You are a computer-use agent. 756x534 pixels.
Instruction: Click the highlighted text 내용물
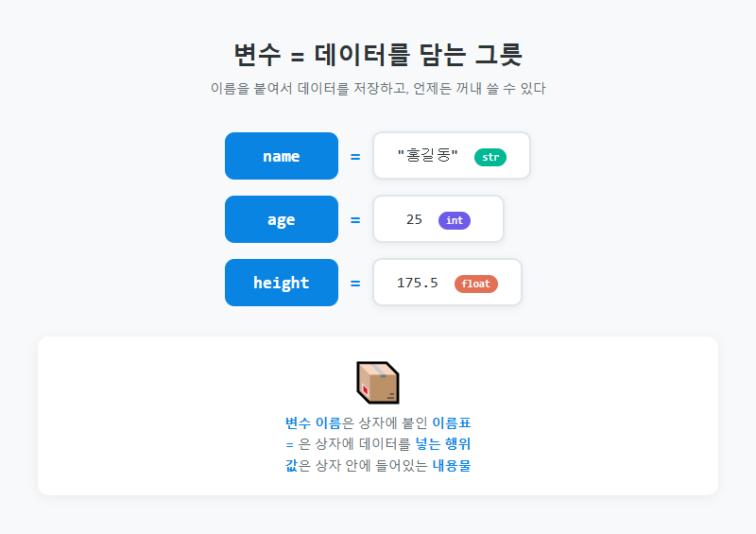[452, 466]
